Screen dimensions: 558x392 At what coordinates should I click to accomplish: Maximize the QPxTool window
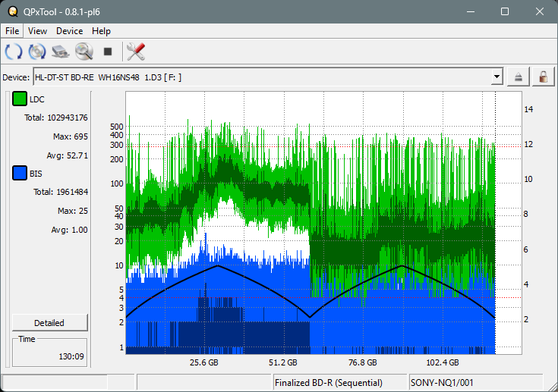(x=505, y=11)
